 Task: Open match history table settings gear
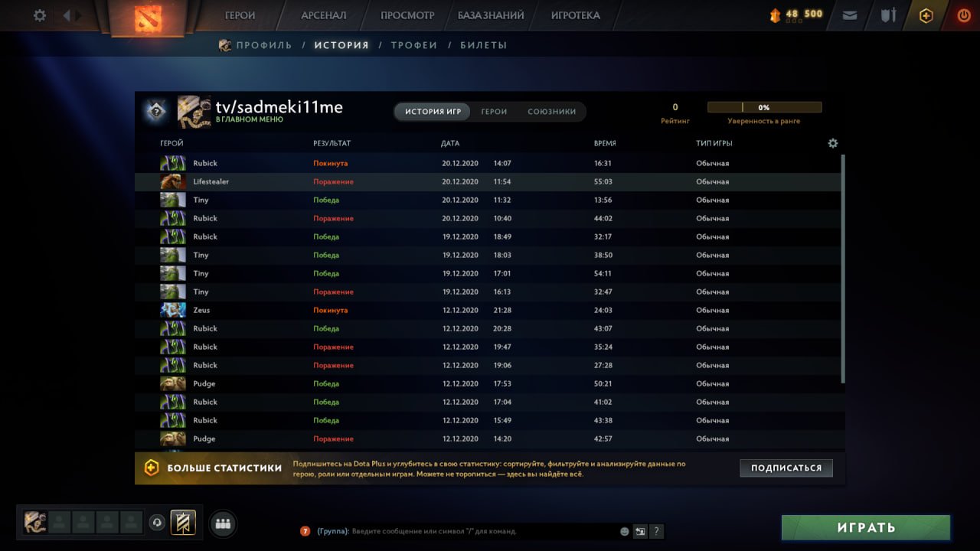(833, 143)
